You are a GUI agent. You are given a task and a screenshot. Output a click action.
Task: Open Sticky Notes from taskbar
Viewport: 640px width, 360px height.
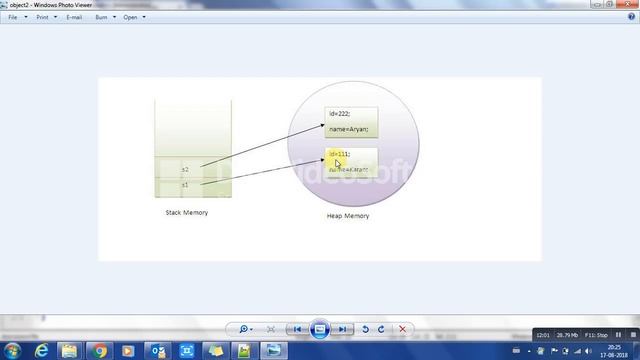click(216, 351)
